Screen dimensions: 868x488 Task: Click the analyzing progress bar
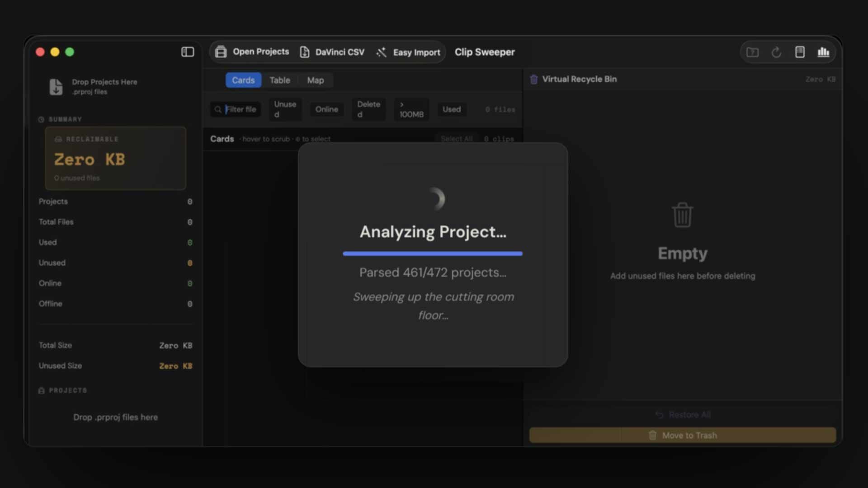click(x=433, y=253)
